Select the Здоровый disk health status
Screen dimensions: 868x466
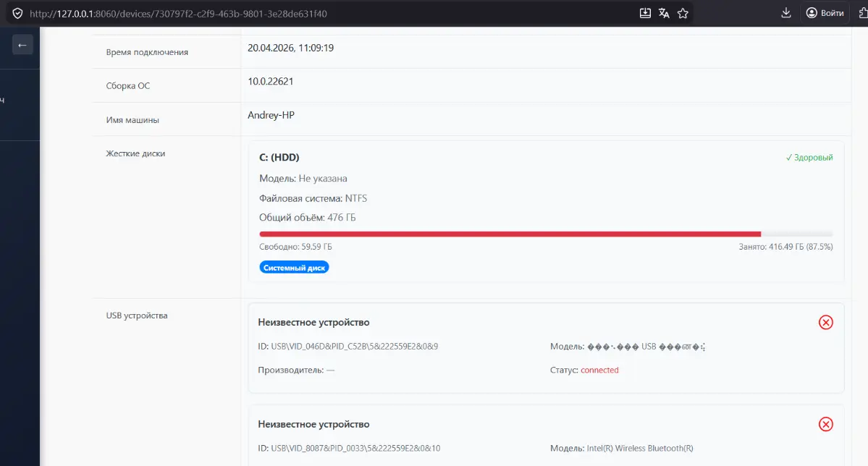tap(809, 158)
